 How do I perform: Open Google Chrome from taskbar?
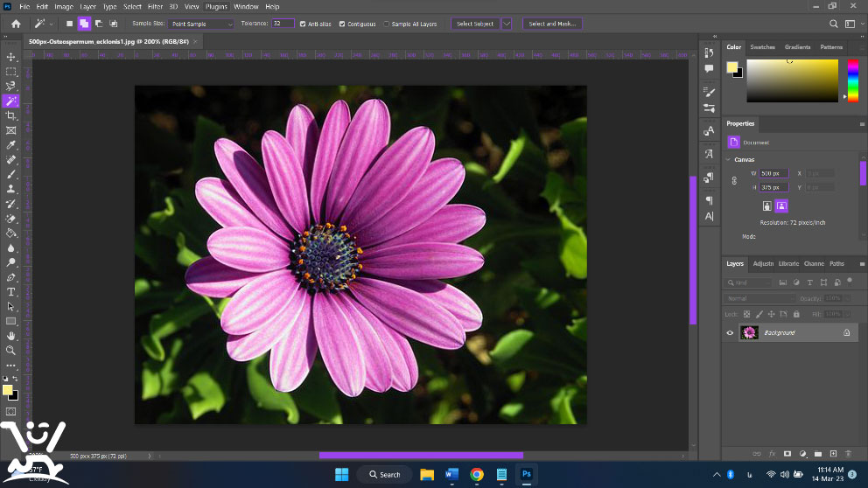click(477, 474)
